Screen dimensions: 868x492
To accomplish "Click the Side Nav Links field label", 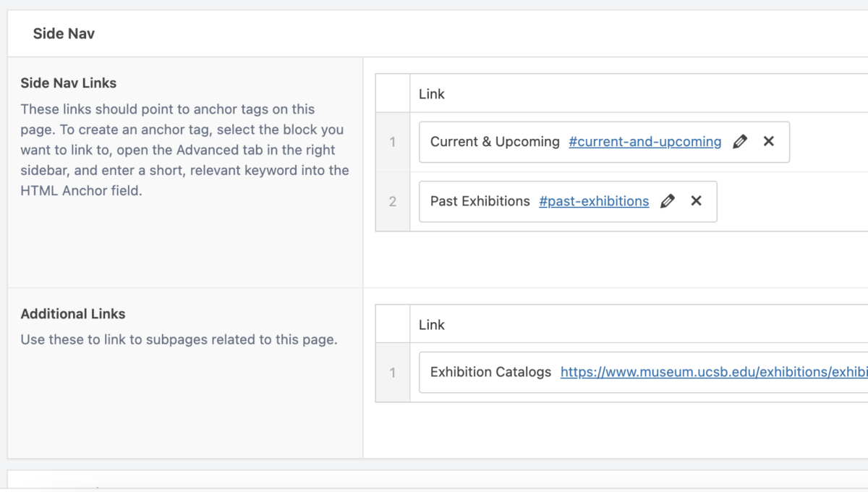I will (69, 83).
